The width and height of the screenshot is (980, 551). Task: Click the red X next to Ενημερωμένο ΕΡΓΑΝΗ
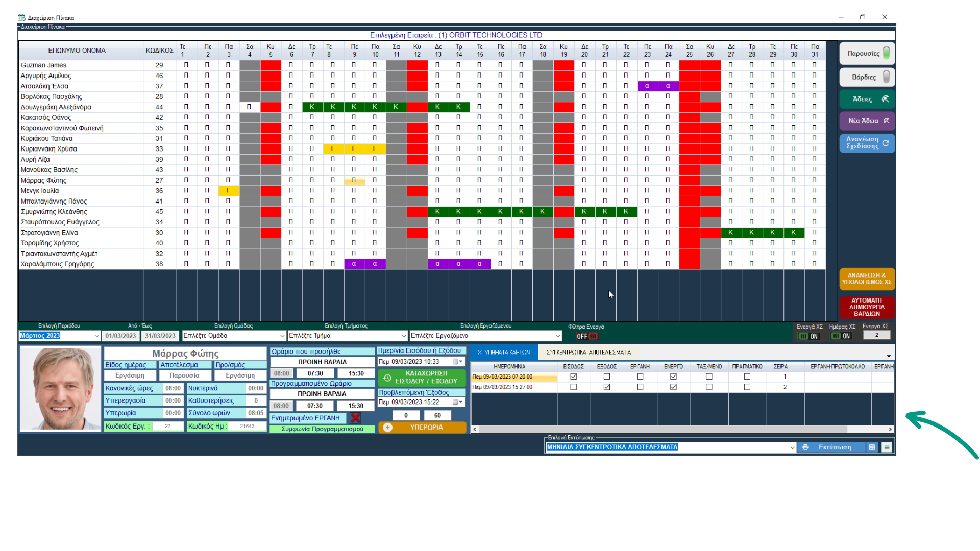356,418
